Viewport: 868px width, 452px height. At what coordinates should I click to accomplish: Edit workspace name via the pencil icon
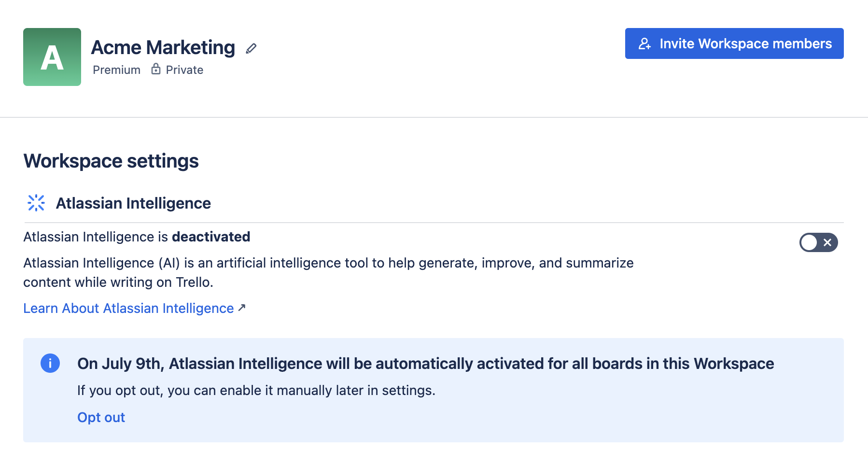tap(251, 48)
